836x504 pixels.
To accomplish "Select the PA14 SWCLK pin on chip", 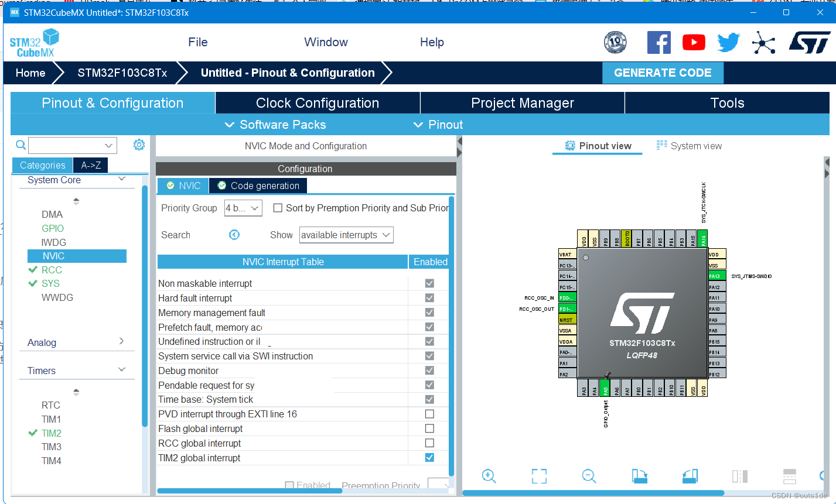I will [703, 238].
